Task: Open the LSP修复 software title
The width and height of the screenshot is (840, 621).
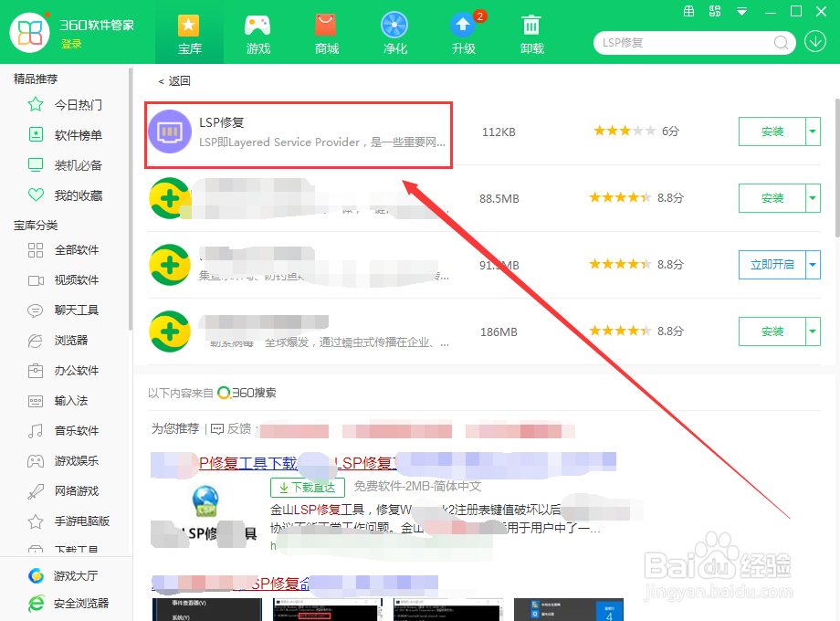Action: [x=221, y=122]
